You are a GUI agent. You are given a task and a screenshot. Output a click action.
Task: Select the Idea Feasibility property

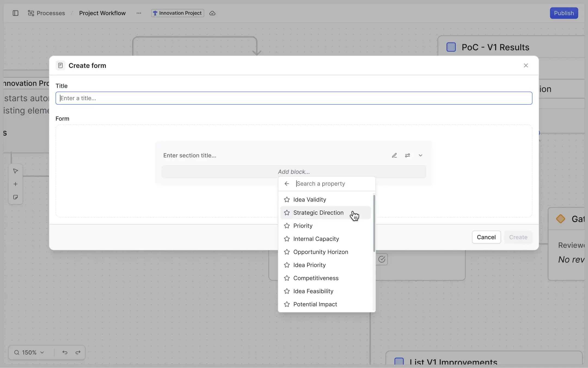pyautogui.click(x=326, y=291)
